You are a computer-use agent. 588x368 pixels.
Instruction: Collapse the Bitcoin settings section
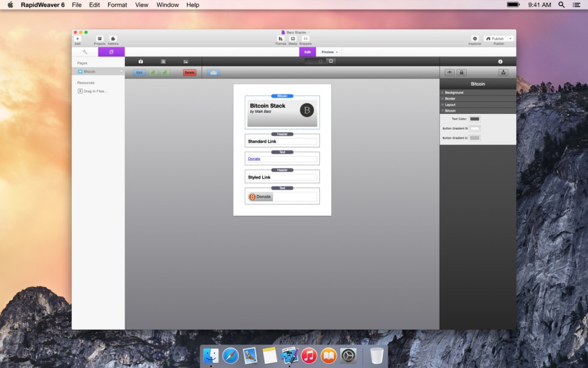click(478, 110)
